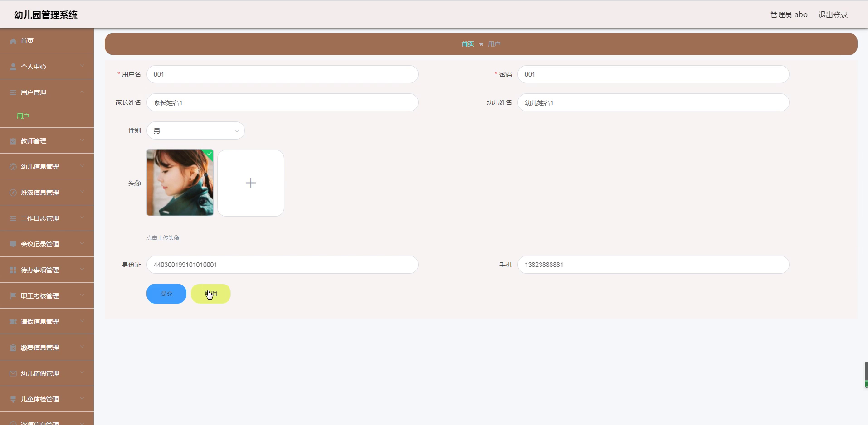Expand the 工作日志管理 chevron
This screenshot has width=868, height=425.
(82, 218)
